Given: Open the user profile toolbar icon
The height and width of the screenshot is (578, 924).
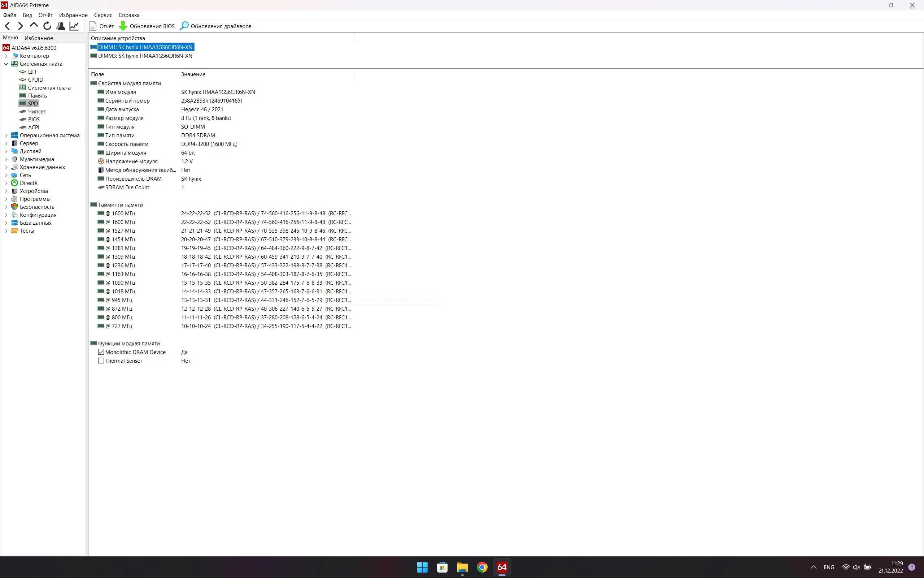Looking at the screenshot, I should pos(61,26).
